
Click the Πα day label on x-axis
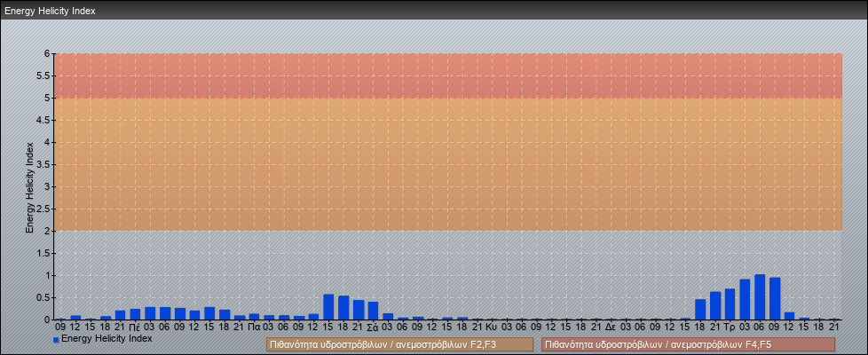[x=254, y=327]
